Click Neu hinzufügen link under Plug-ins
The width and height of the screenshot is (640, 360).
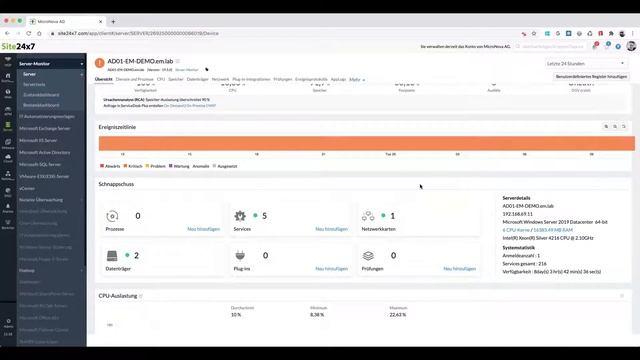point(331,269)
